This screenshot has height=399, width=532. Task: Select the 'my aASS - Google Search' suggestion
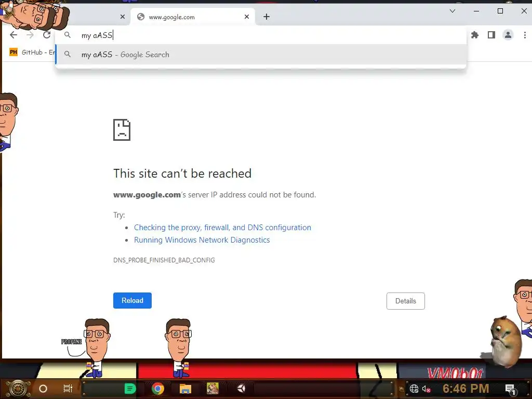pos(261,54)
